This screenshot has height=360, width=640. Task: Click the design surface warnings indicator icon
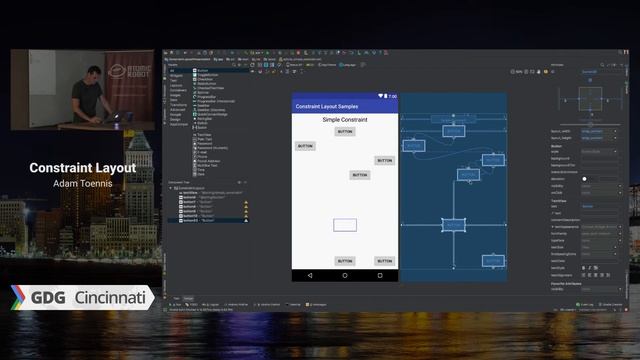546,71
